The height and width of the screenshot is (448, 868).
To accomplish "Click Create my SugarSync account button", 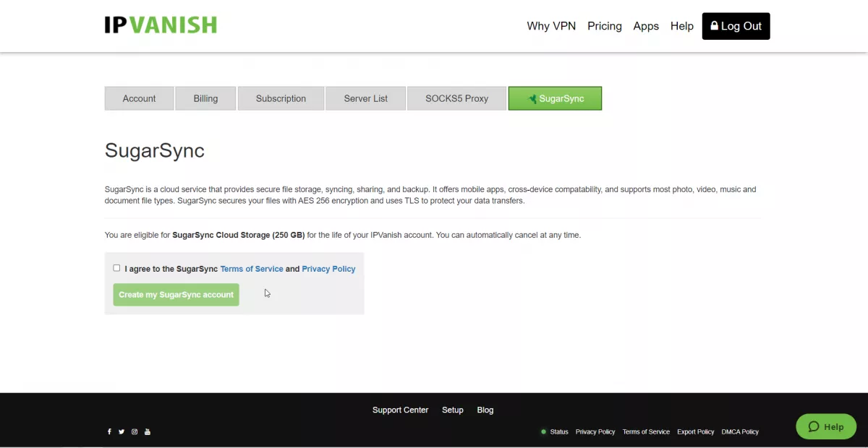I will 176,295.
